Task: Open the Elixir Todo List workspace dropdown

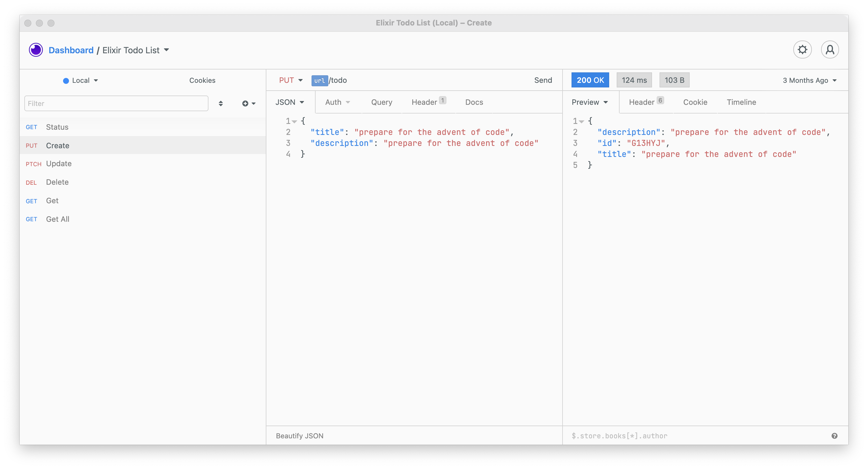Action: click(x=135, y=50)
